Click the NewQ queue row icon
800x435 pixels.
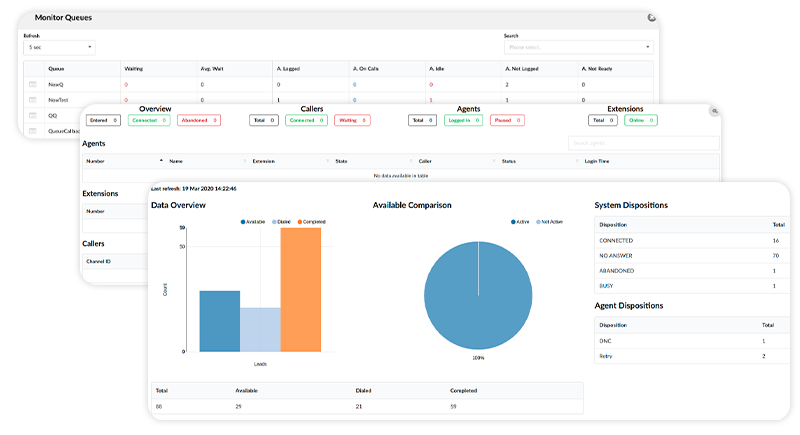[33, 85]
